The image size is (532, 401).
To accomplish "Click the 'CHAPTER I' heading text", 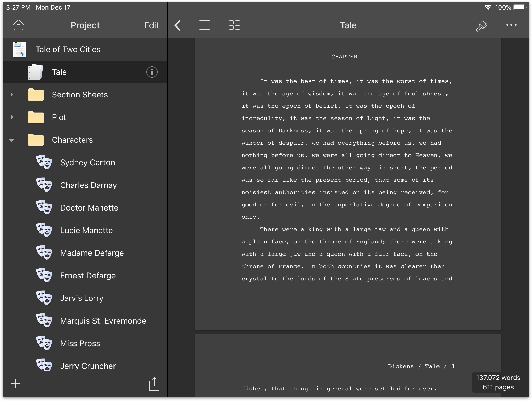I will [x=348, y=57].
